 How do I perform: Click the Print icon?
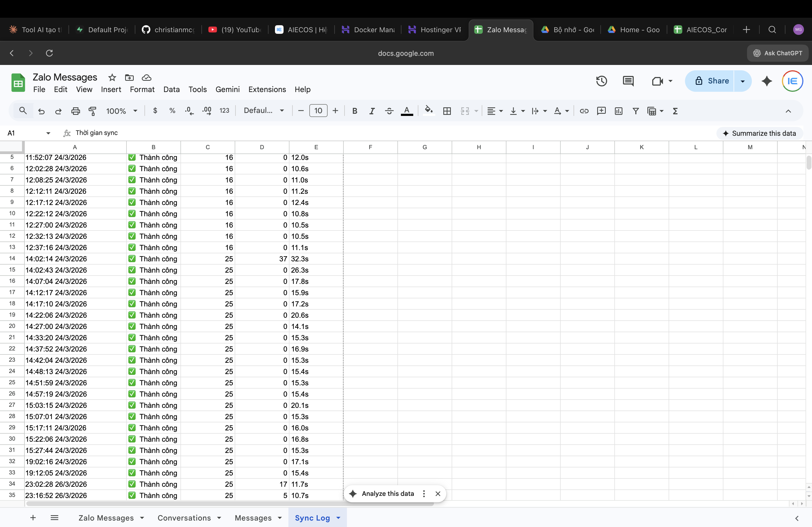coord(75,111)
